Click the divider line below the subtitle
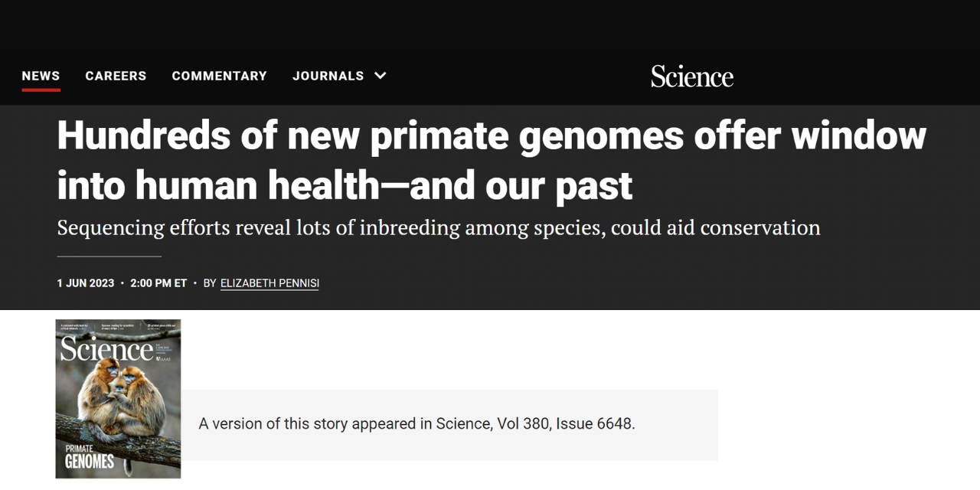 click(109, 256)
